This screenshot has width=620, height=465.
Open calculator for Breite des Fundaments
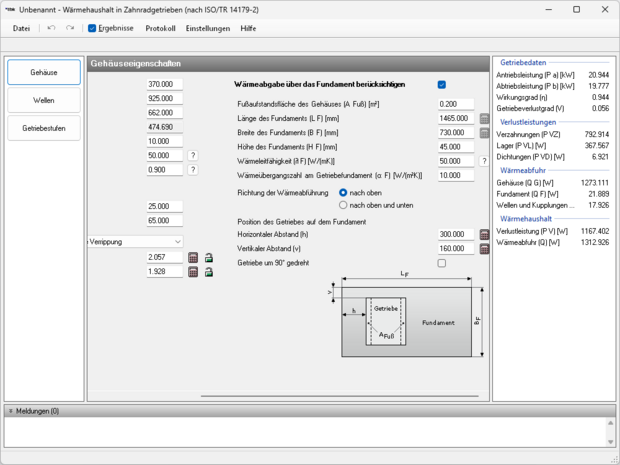click(x=485, y=133)
